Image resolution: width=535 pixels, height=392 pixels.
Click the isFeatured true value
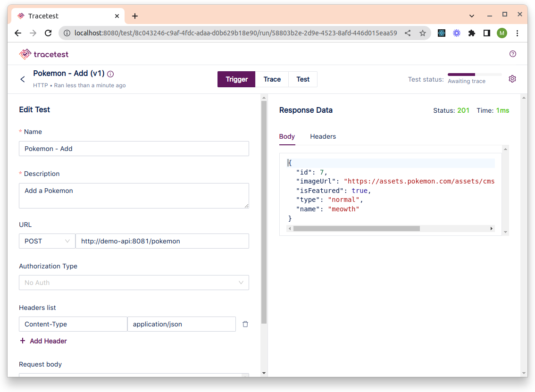[359, 191]
